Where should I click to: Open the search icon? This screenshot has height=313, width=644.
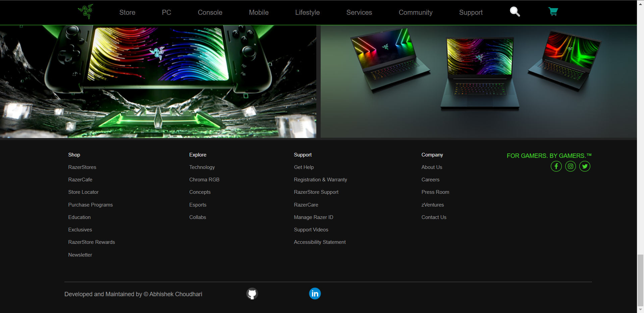(514, 11)
